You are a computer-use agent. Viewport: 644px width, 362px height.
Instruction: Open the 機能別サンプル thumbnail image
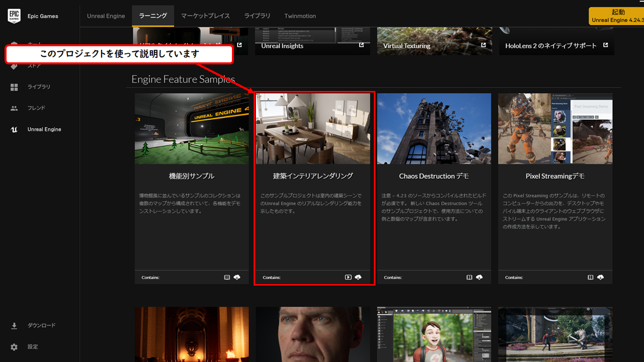click(192, 128)
